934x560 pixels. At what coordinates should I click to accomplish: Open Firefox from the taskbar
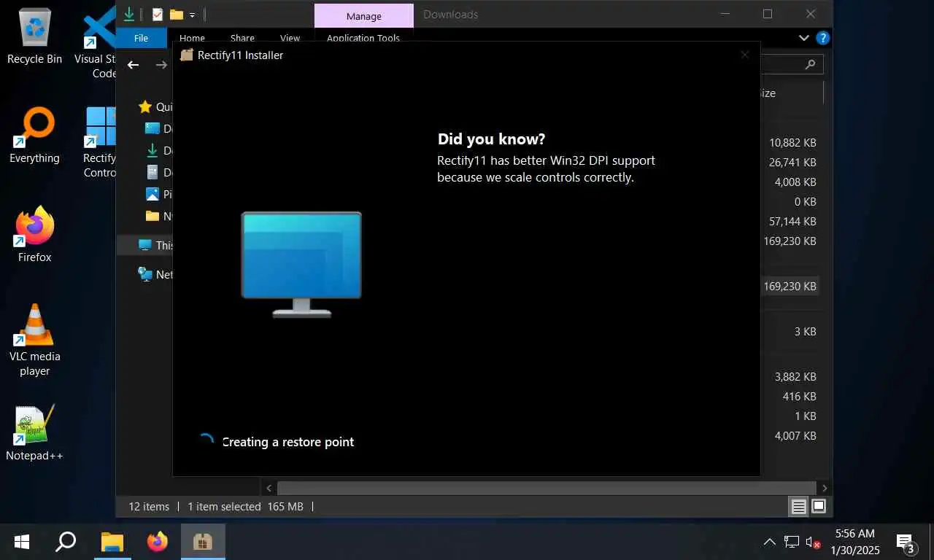pyautogui.click(x=157, y=542)
